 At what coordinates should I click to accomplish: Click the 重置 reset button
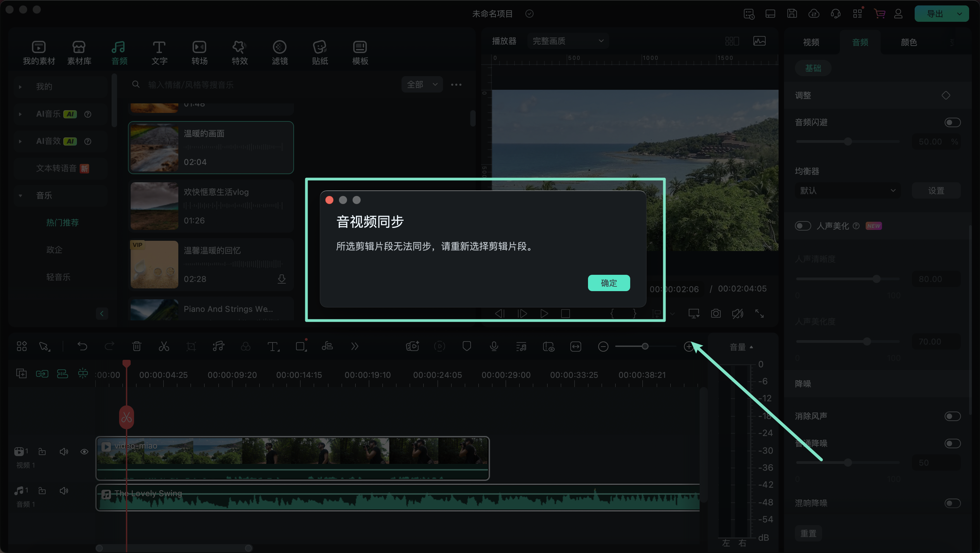pyautogui.click(x=808, y=533)
